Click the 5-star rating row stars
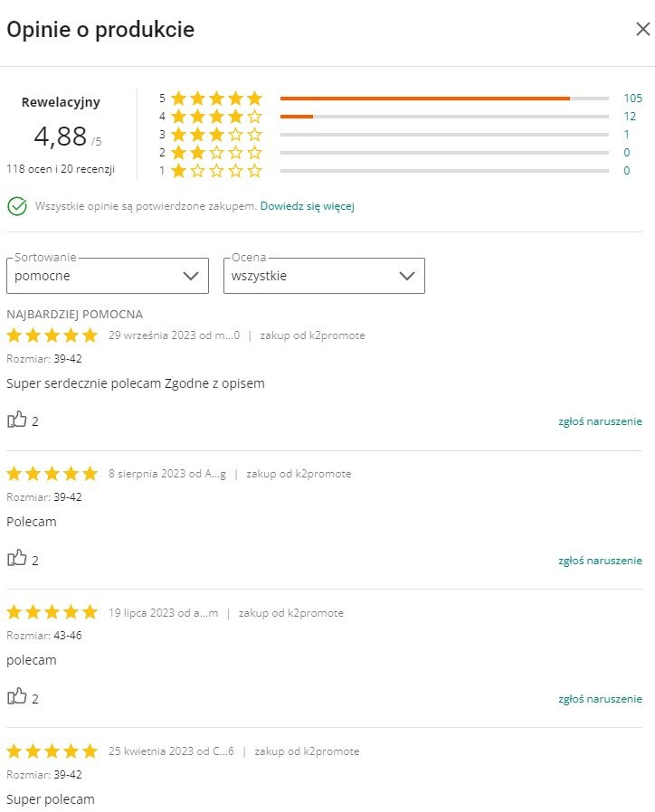655x812 pixels. 216,98
